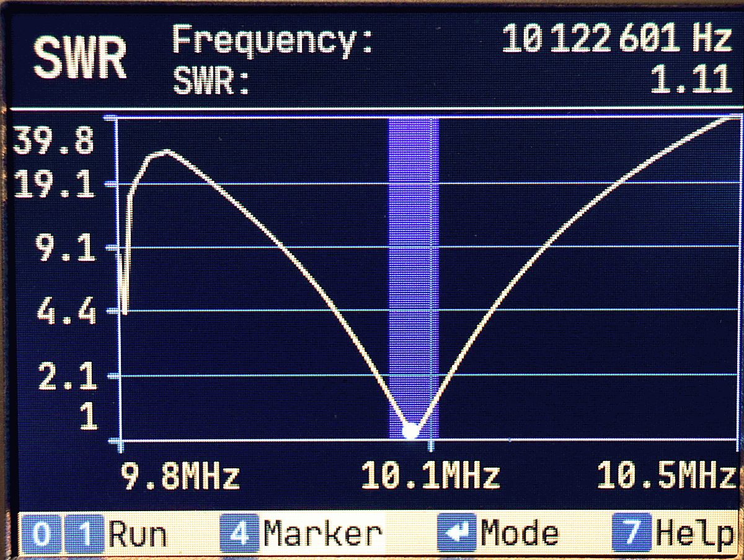Screen dimensions: 744x560
Task: Click the Run label
Action: coord(138,534)
